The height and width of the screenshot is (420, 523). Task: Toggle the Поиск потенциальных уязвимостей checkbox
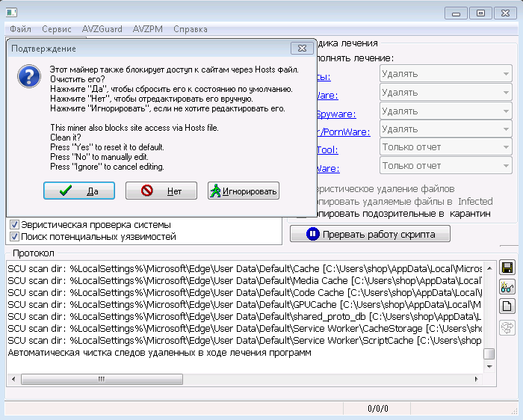[x=14, y=236]
